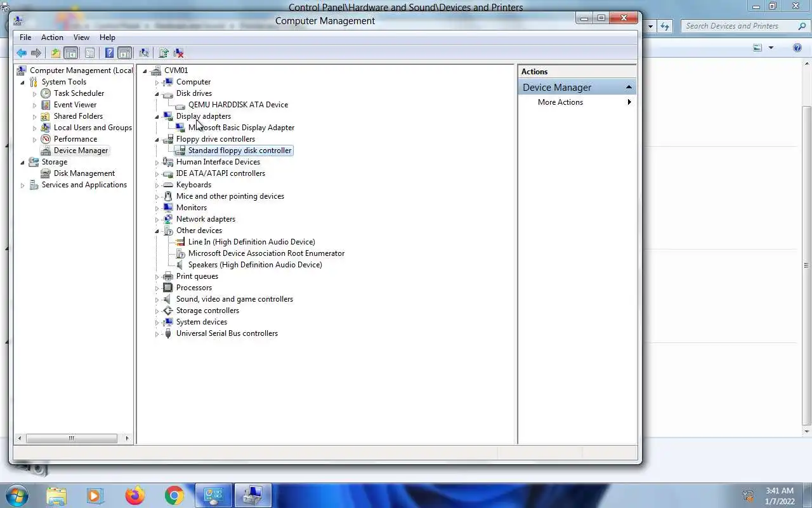Open the Action menu

pos(52,37)
